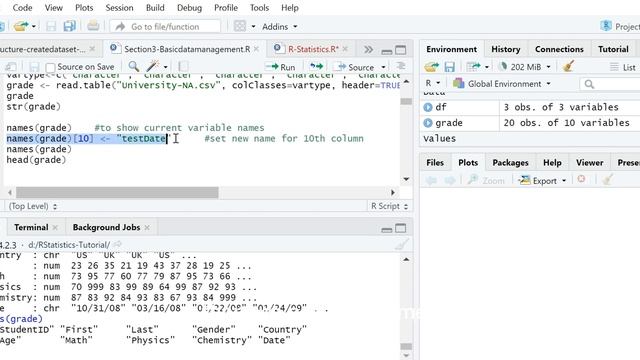Click the save current document icon in main toolbar
The height and width of the screenshot is (360, 640).
pos(51,27)
